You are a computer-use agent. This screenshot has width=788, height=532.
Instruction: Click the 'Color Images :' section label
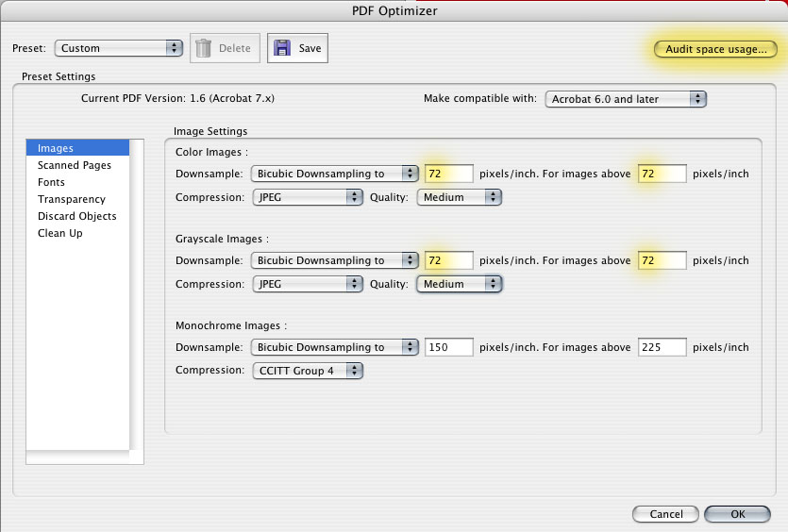(211, 152)
